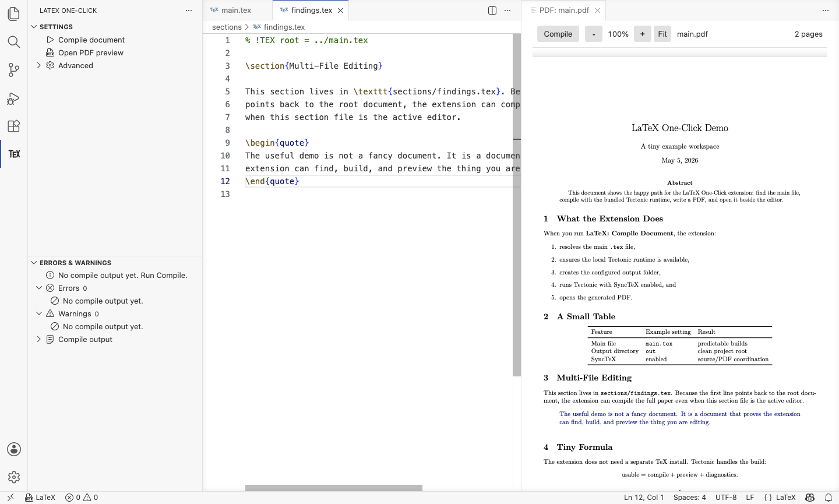The image size is (839, 504).
Task: Click the Compile button in PDF toolbar
Action: (558, 34)
